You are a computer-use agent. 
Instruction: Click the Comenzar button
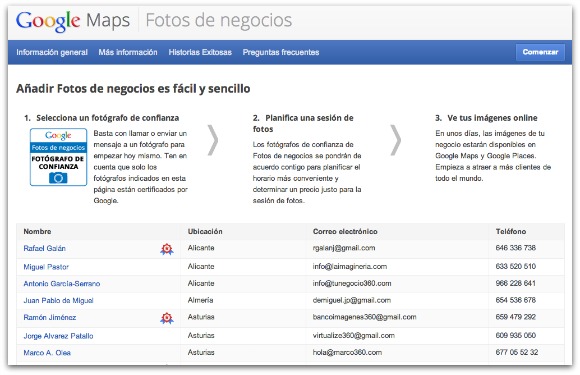pyautogui.click(x=540, y=52)
